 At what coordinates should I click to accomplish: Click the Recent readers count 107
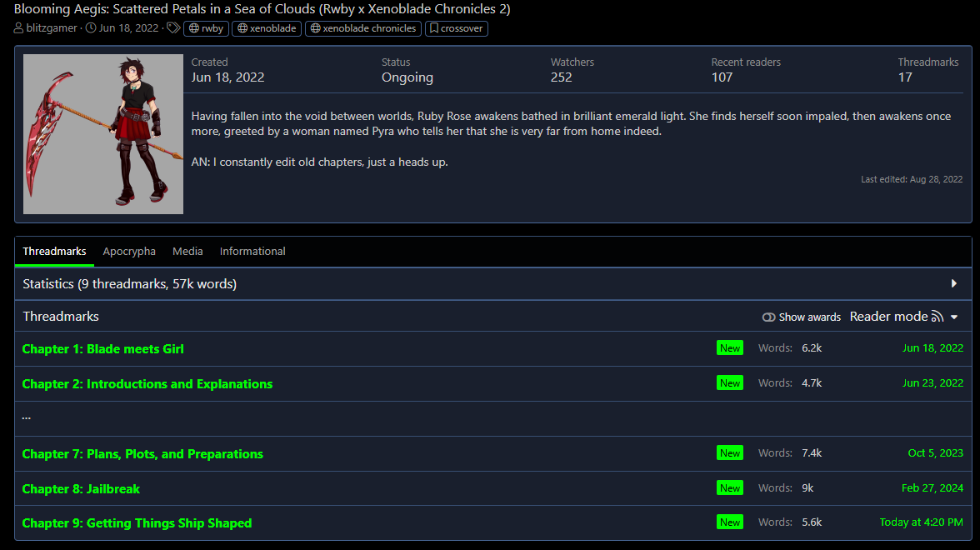tap(722, 77)
